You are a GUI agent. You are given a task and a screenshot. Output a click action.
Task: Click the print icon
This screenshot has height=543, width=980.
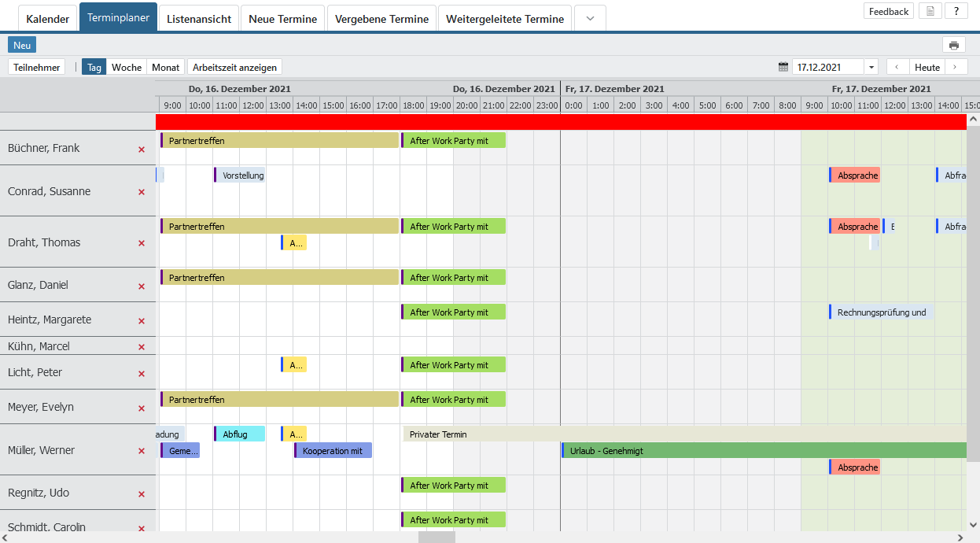tap(953, 45)
